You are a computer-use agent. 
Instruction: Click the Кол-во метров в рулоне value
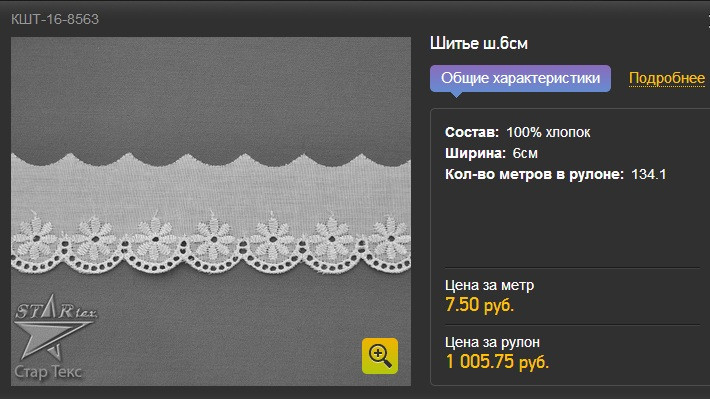(648, 174)
